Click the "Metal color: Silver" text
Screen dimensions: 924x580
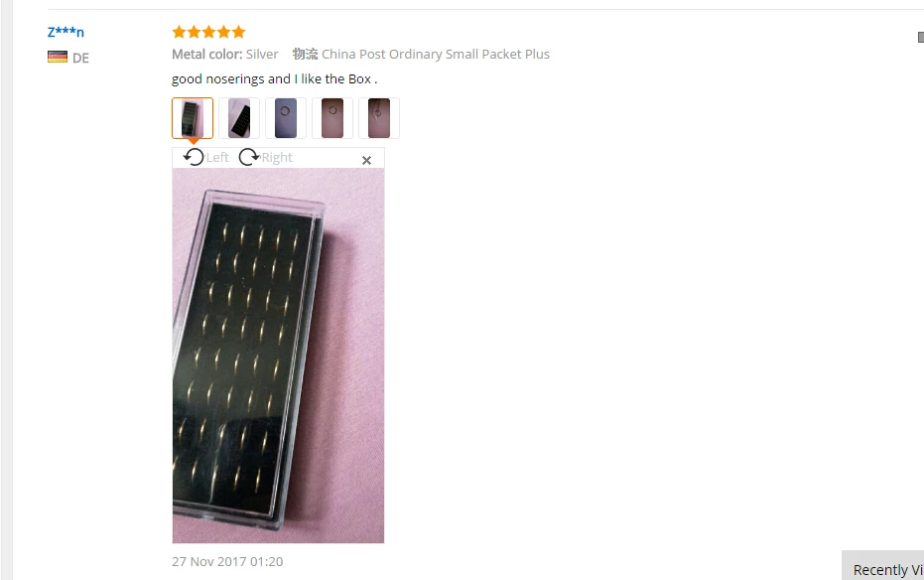click(225, 55)
